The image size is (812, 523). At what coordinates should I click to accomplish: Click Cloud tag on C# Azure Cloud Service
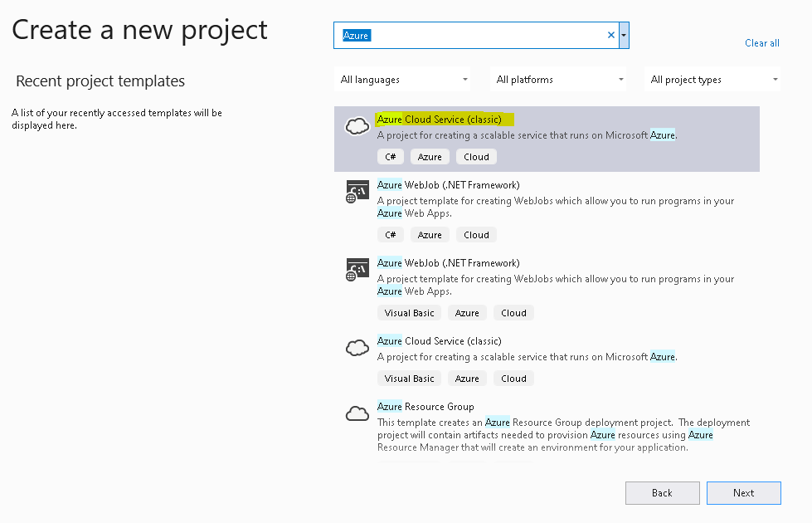point(476,157)
